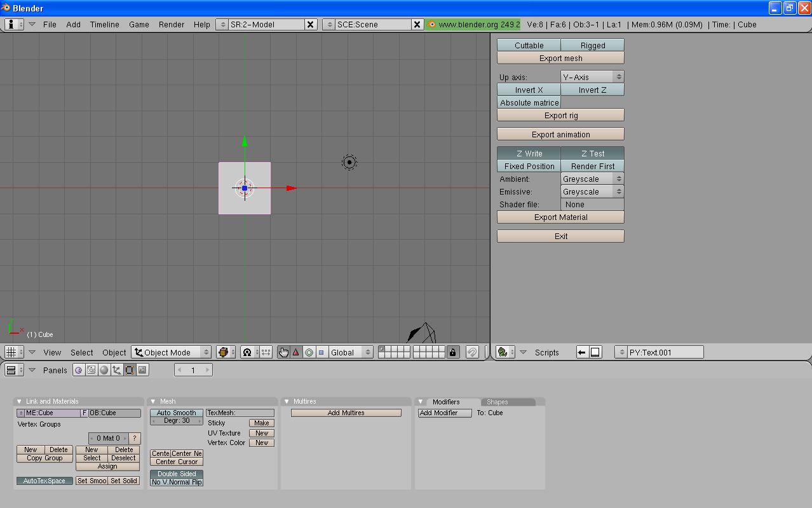Open the Timeline menu
The height and width of the screenshot is (508, 812).
(104, 24)
